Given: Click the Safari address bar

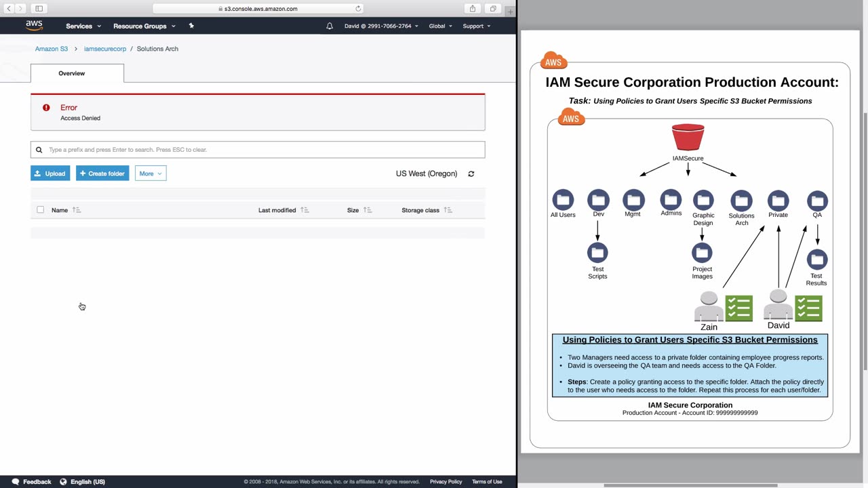Looking at the screenshot, I should 258,9.
